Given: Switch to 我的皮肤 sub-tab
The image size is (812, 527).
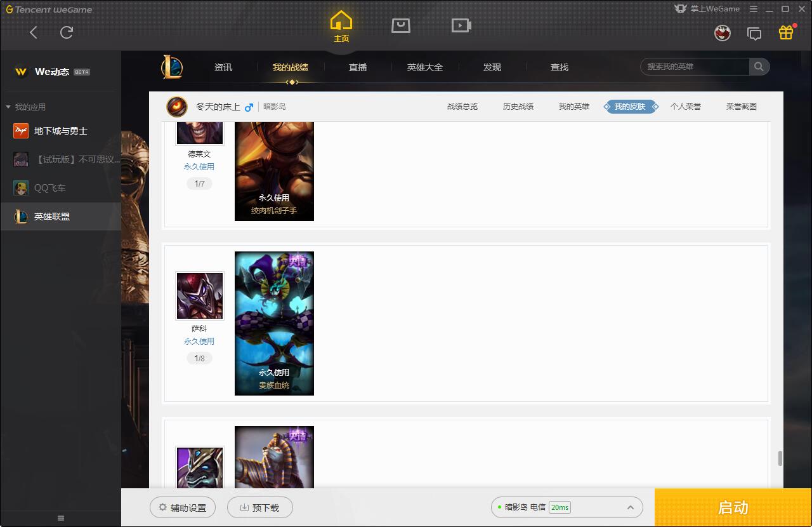Looking at the screenshot, I should [630, 107].
